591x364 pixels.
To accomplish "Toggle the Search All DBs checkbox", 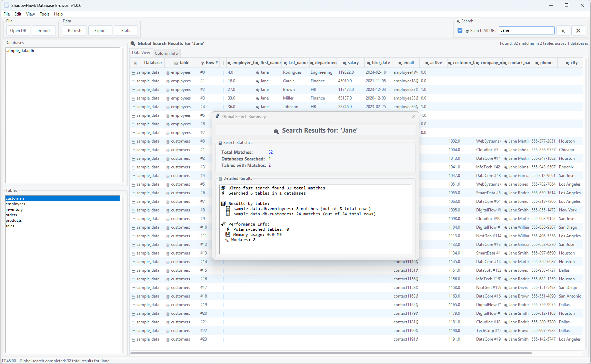I will [x=460, y=30].
